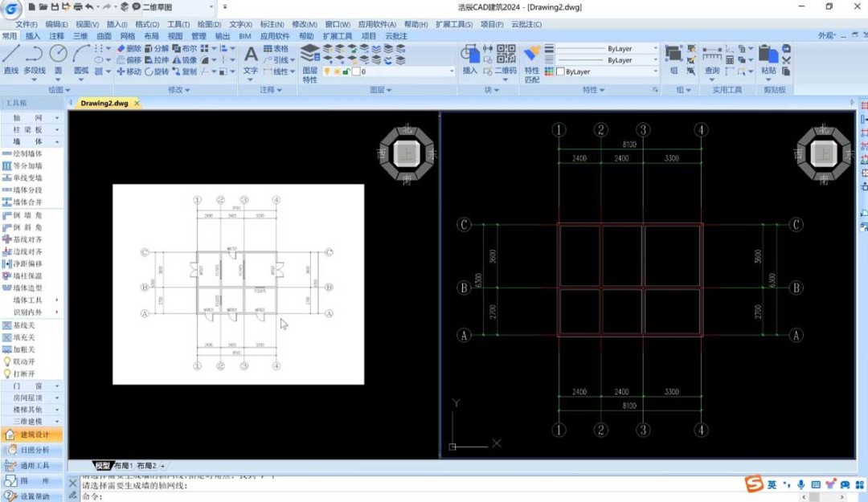This screenshot has height=502, width=868.
Task: Switch to the 注释 ribbon tab
Action: (x=56, y=36)
